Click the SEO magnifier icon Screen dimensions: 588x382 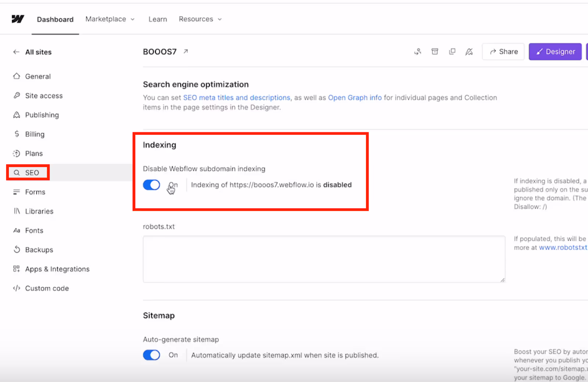[x=17, y=172]
